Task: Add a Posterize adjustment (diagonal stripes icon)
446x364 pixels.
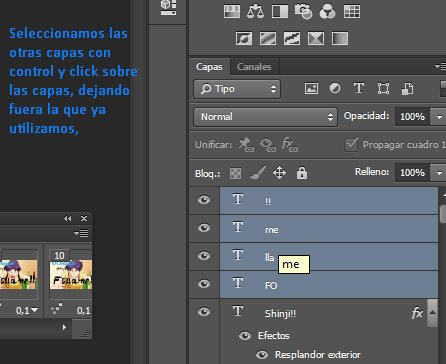Action: pyautogui.click(x=268, y=38)
